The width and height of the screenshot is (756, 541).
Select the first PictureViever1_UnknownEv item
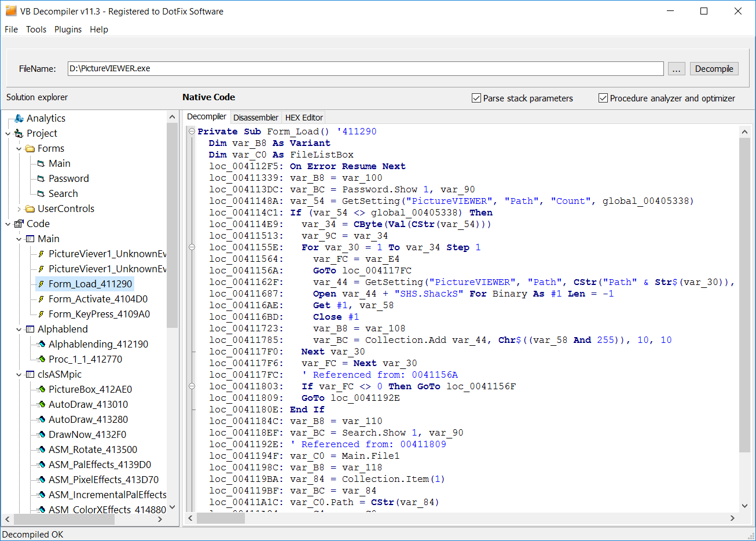[107, 254]
